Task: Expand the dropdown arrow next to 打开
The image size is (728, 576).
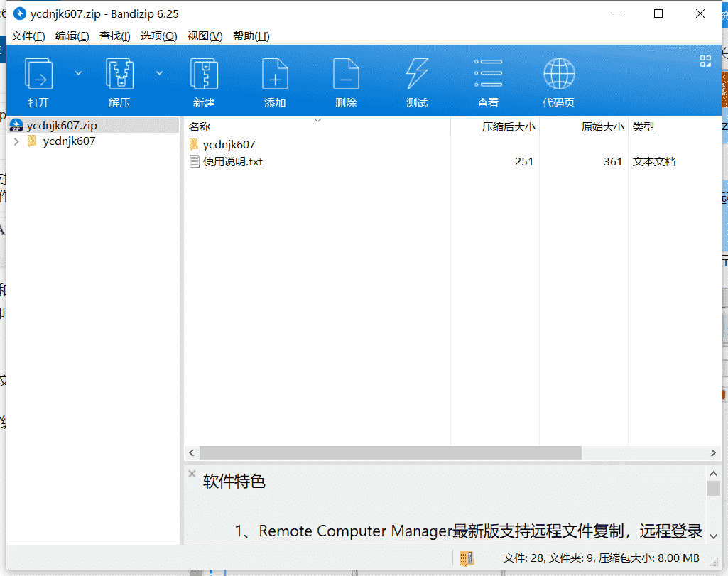Action: tap(78, 73)
